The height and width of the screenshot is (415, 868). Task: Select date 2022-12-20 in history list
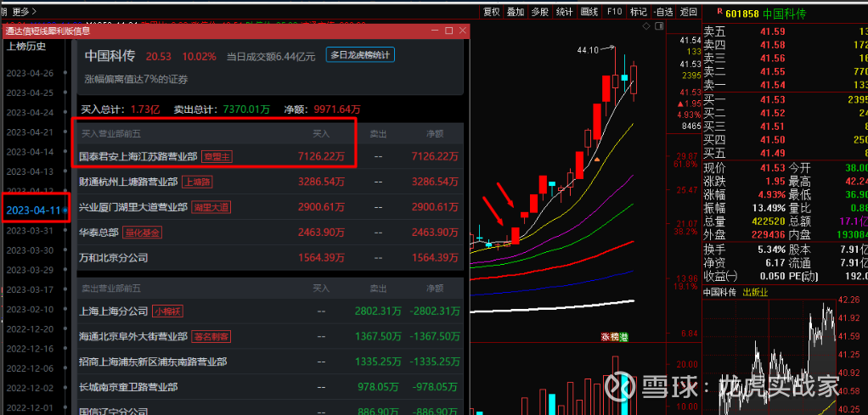[x=30, y=328]
